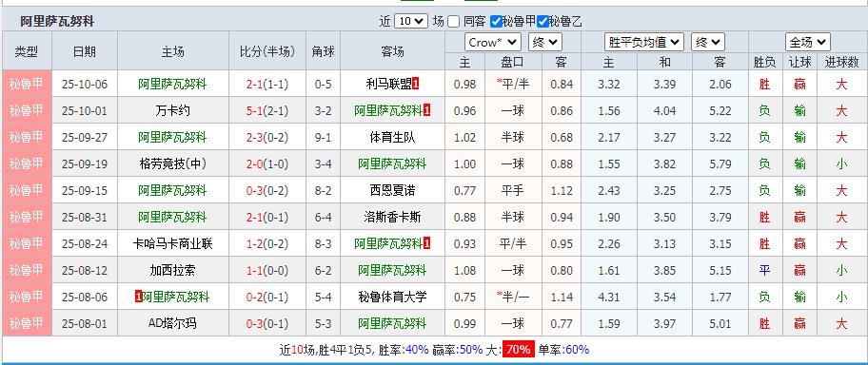Click 洛斯查卡斯 away team link
Image resolution: width=868 pixels, height=365 pixels.
point(392,217)
